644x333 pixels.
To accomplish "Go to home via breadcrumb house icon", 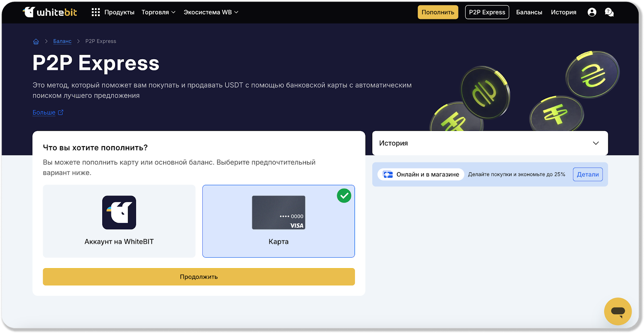I will [36, 41].
